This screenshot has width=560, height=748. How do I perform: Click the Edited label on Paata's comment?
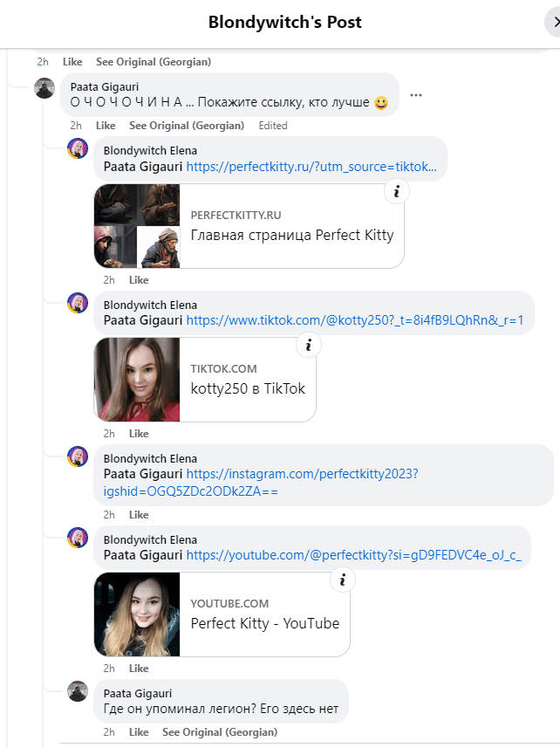[273, 126]
